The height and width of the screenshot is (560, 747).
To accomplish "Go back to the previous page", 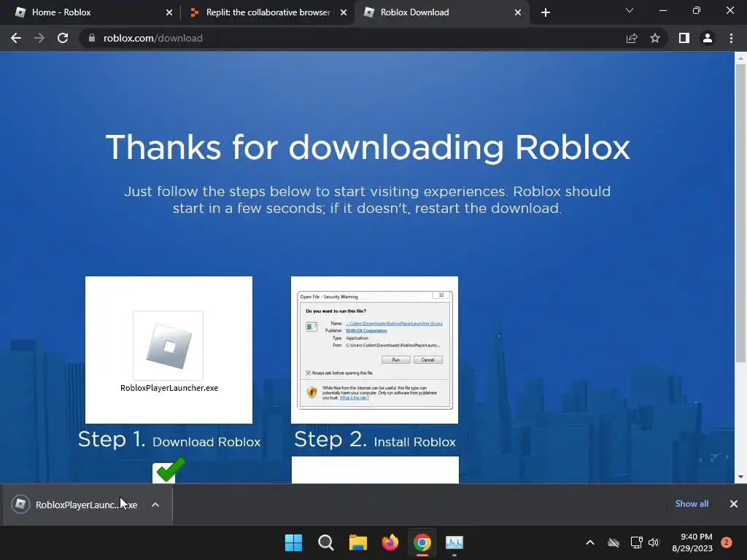I will click(x=16, y=38).
